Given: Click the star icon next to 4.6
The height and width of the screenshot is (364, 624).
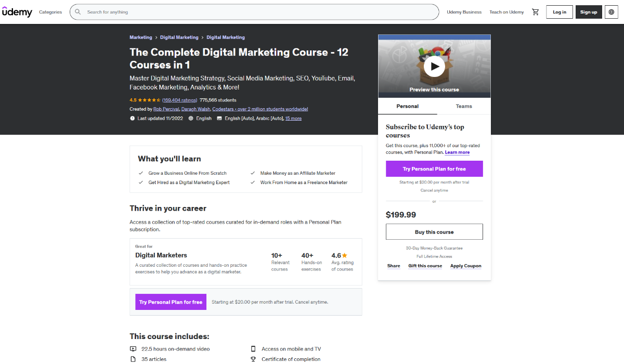Looking at the screenshot, I should (x=345, y=255).
